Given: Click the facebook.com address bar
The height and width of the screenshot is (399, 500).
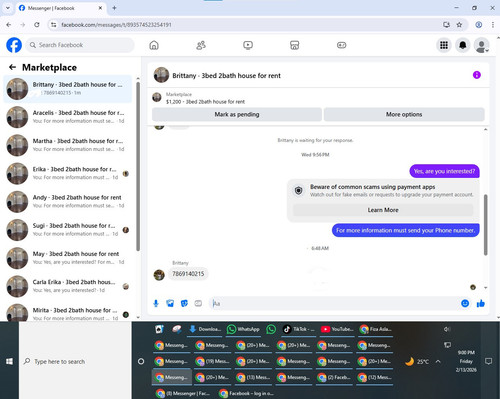Looking at the screenshot, I should (x=247, y=25).
